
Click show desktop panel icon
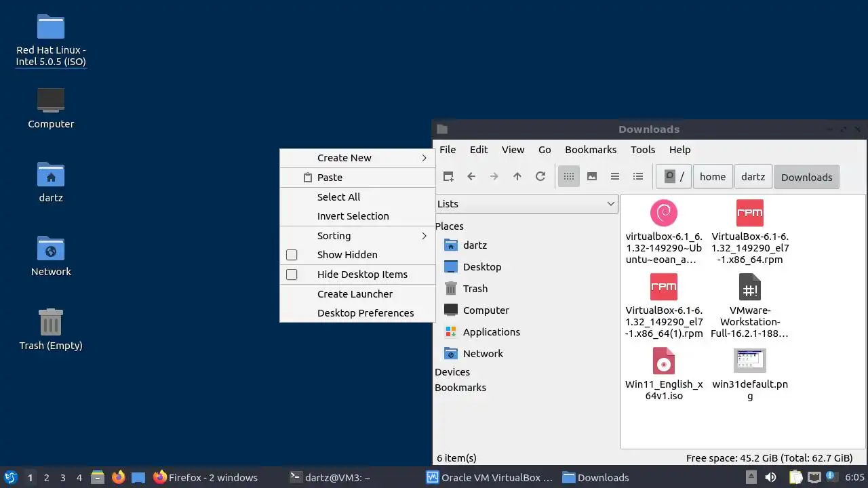pos(138,477)
